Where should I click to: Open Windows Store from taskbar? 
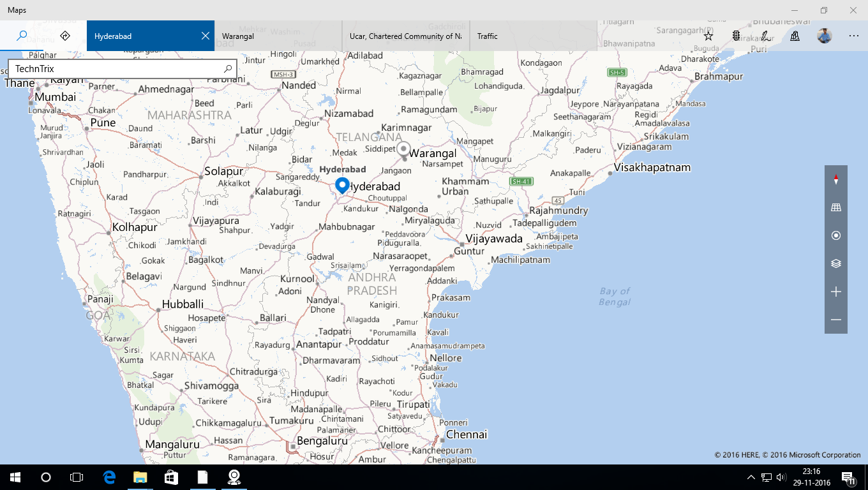(x=171, y=477)
